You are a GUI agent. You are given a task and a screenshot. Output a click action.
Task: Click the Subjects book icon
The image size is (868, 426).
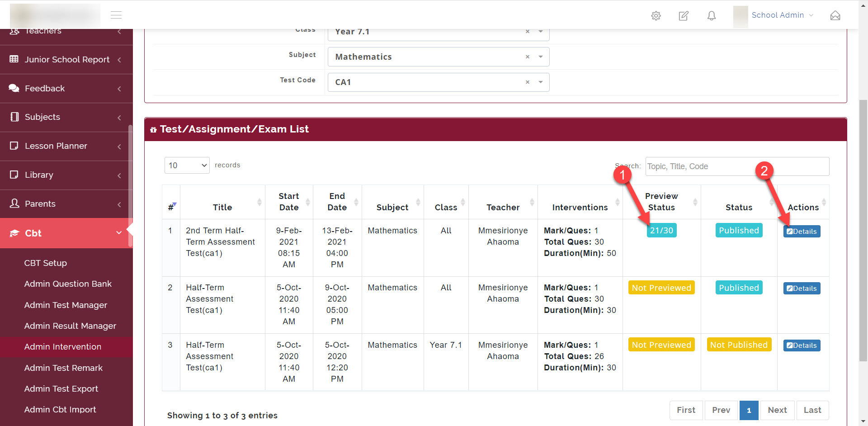pos(14,117)
